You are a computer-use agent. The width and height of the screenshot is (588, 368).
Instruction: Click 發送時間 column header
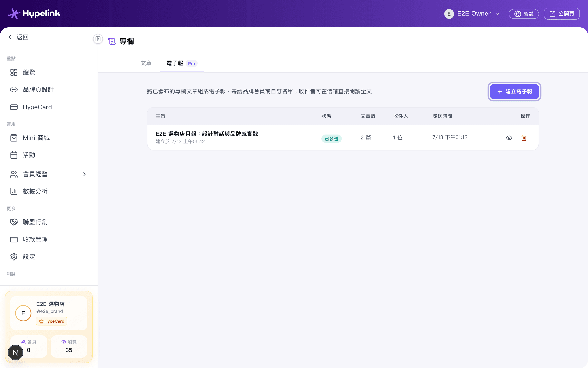[442, 116]
